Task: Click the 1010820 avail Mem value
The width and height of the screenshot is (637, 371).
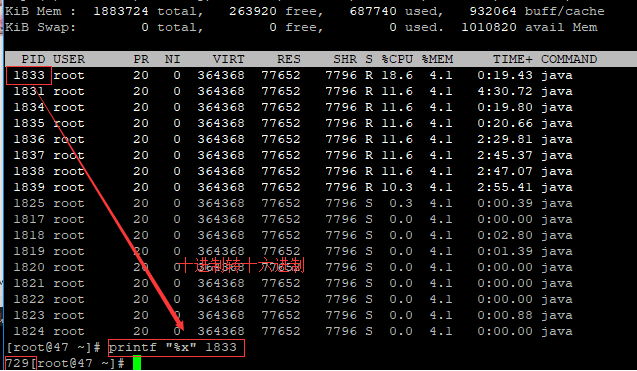Action: [x=489, y=27]
